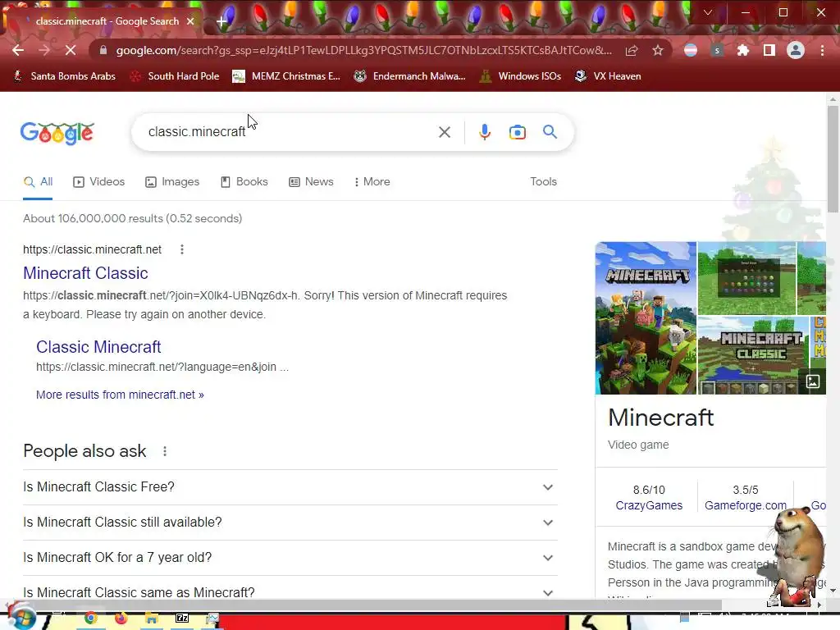Open a new tab
The width and height of the screenshot is (840, 630).
pos(221,21)
